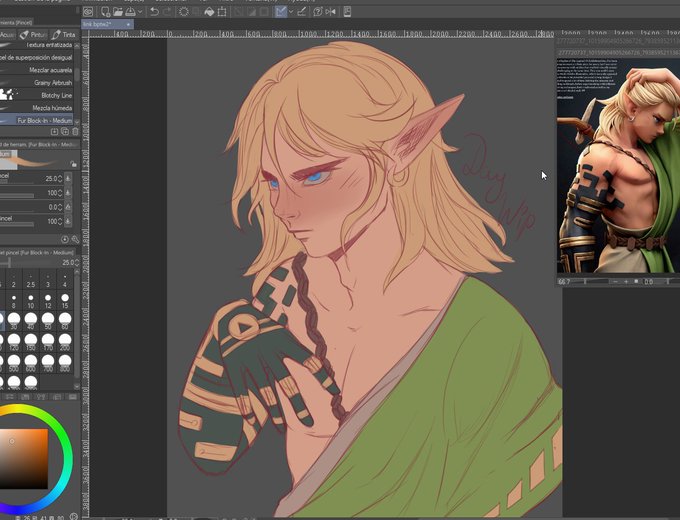The width and height of the screenshot is (680, 520).
Task: Open dynamics button beside first 100 value
Action: (x=68, y=193)
